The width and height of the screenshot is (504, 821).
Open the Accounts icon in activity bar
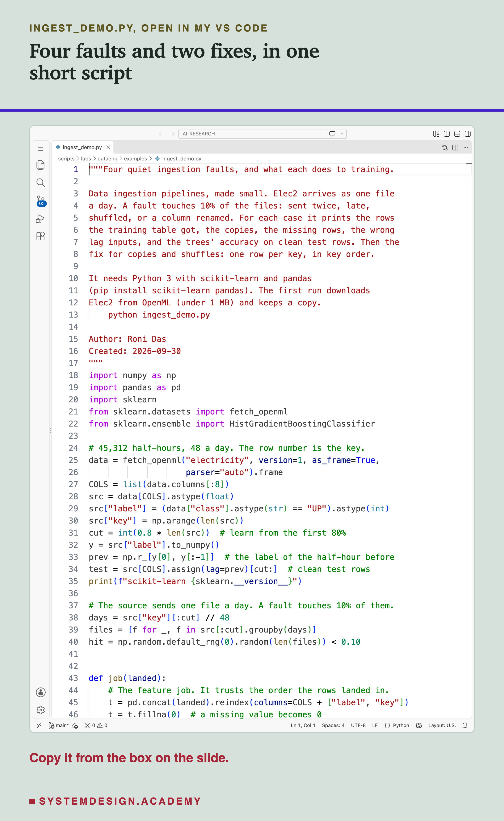[41, 692]
